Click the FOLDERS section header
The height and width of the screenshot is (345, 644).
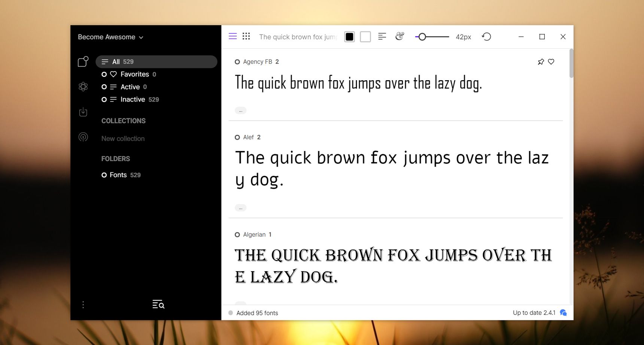pos(116,159)
